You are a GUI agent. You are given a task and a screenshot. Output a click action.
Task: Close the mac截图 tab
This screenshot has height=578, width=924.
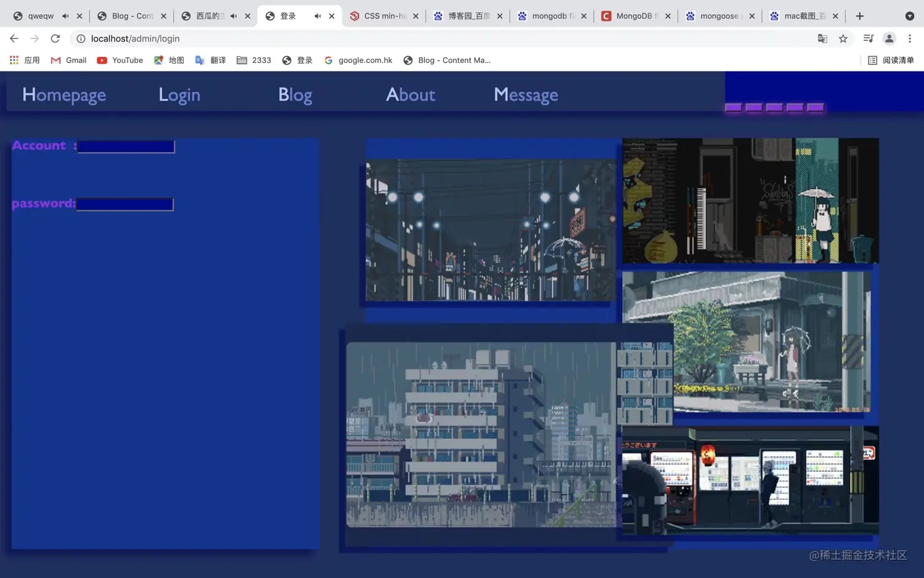835,16
